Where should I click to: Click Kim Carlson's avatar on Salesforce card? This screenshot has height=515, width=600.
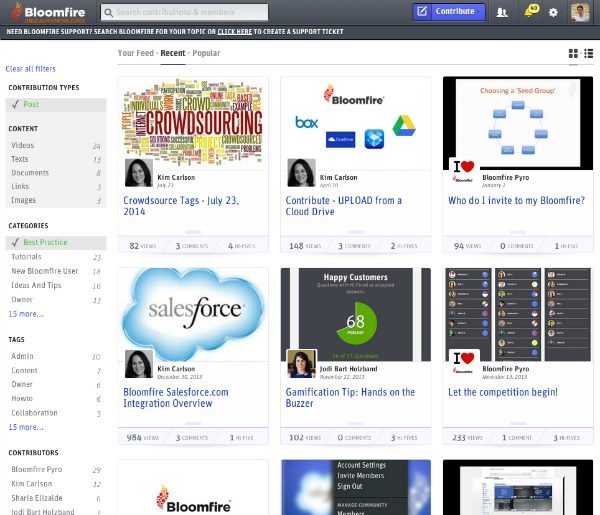[139, 364]
